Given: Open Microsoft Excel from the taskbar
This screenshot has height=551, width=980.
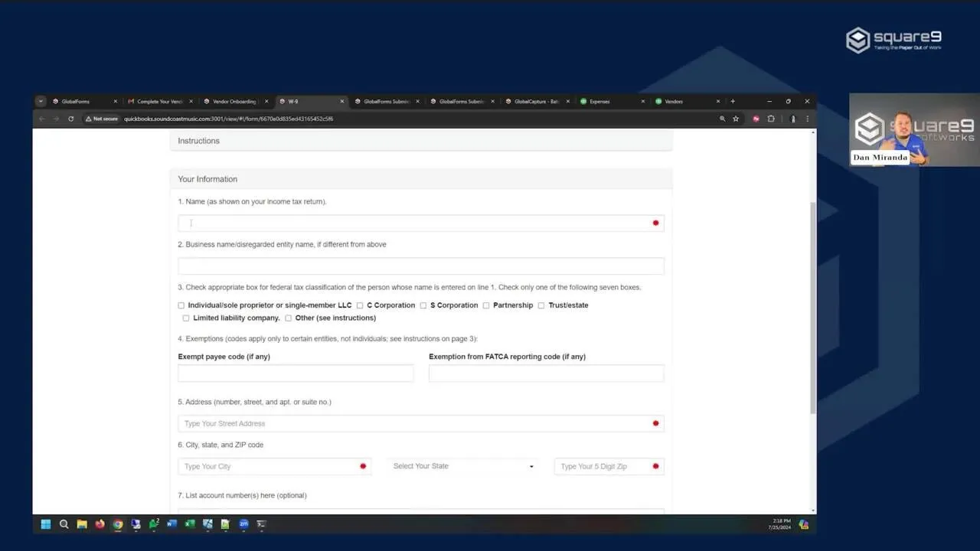Looking at the screenshot, I should (190, 524).
